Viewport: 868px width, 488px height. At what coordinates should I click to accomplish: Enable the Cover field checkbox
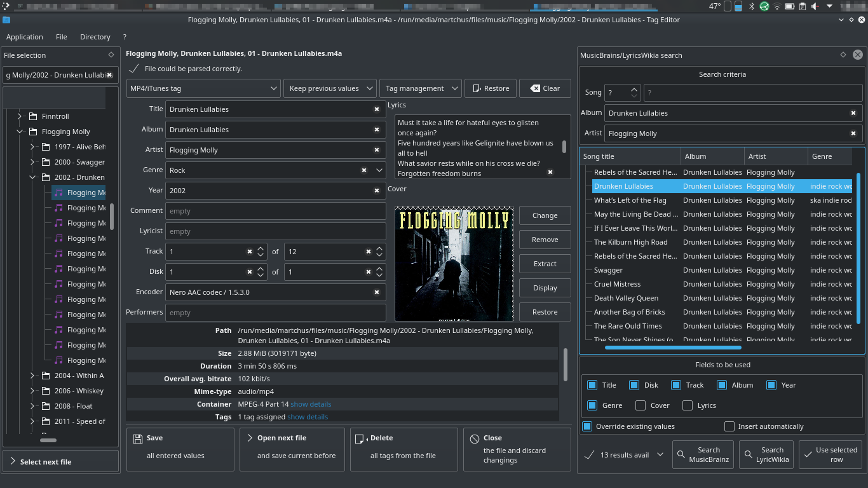pos(641,405)
